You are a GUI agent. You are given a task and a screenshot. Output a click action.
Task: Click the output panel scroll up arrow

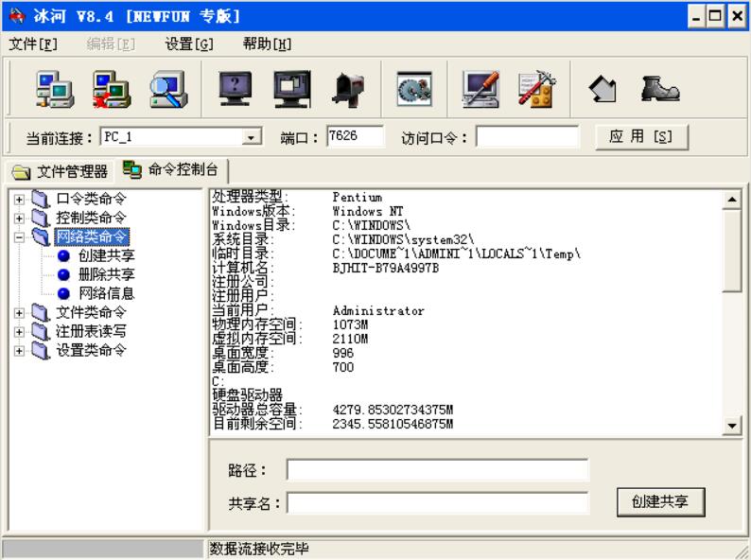(x=731, y=200)
